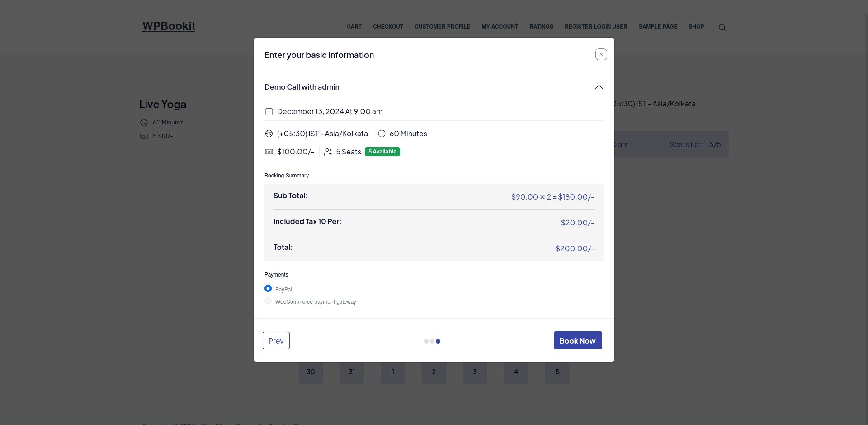Open the Ratings menu item
Screen dimensions: 868x425
pos(541,27)
